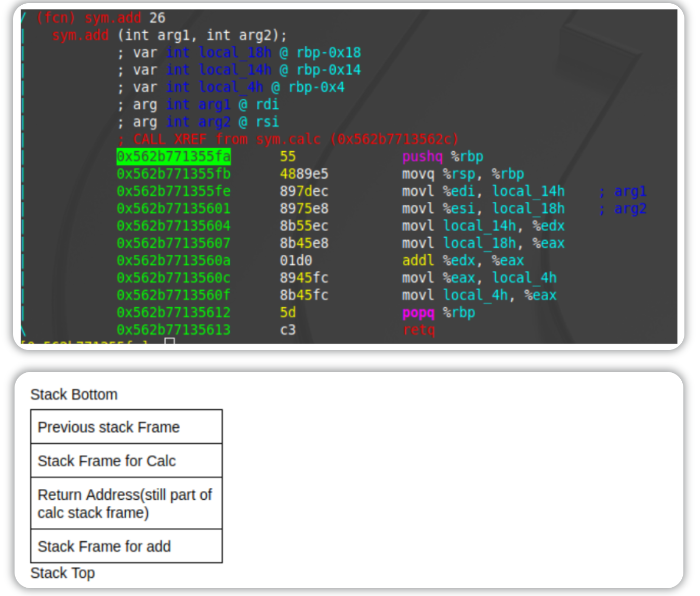Click the retq instruction
Viewport: 700px width, 596px height.
tap(418, 330)
